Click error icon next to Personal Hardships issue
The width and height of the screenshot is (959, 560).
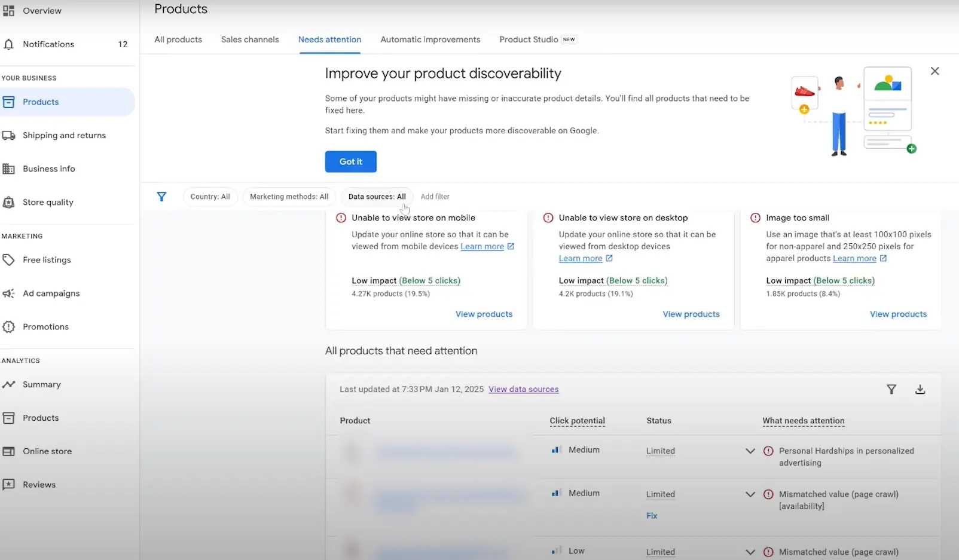(768, 451)
